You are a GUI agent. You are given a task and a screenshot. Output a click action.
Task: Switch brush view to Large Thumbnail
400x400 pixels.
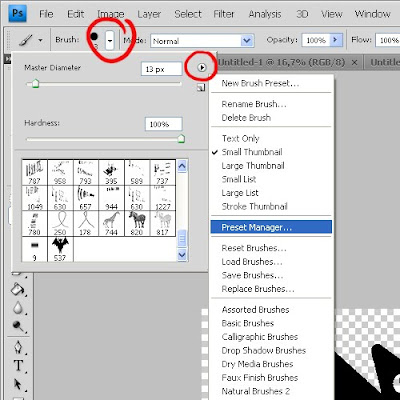(271, 166)
